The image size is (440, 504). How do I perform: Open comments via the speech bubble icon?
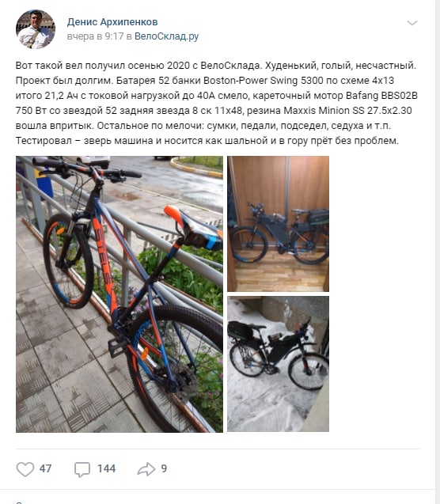tap(82, 469)
